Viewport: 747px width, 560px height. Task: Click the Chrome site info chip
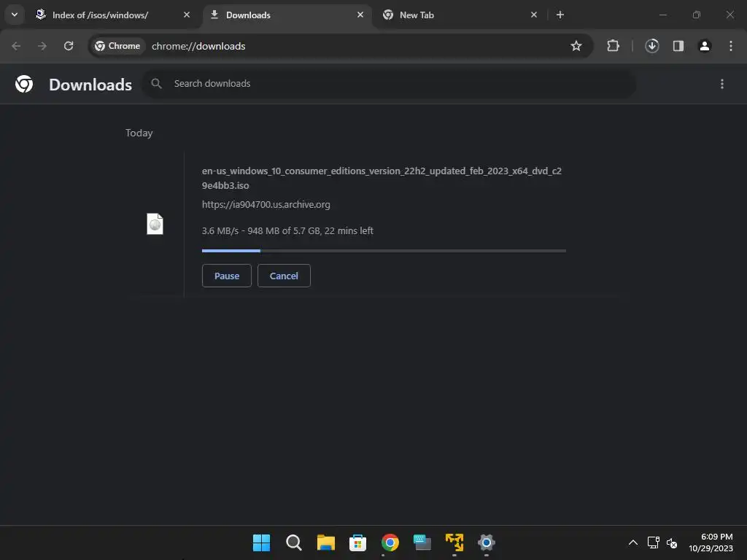click(117, 46)
